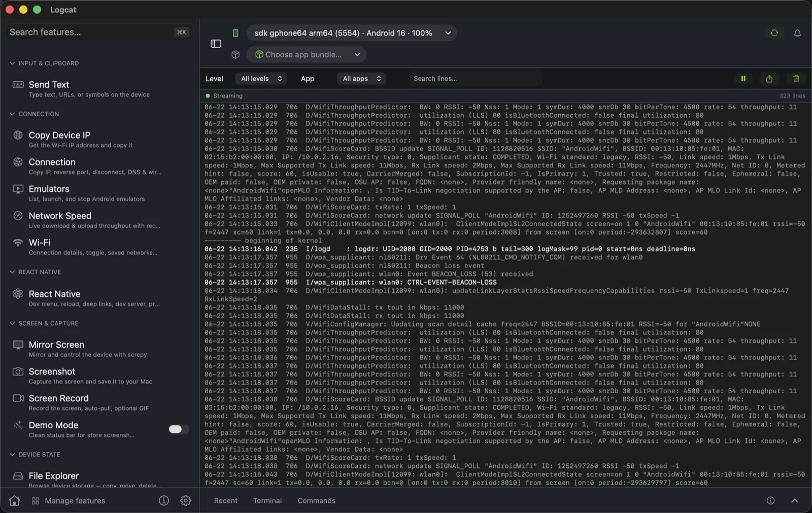Click the Logcat window title

[63, 10]
